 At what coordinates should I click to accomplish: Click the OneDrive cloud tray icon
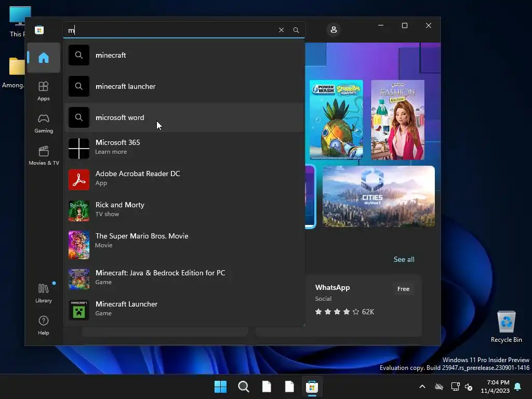439,387
